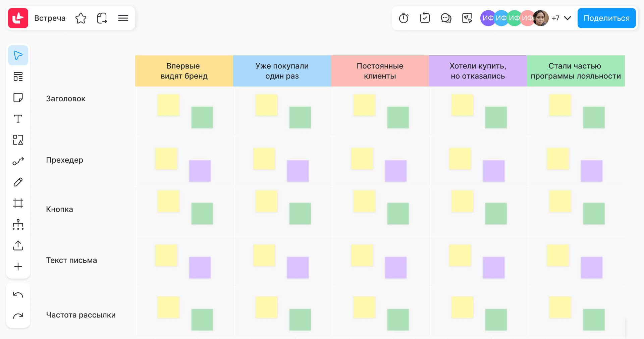Select the Text tool
The width and height of the screenshot is (644, 339).
point(18,119)
